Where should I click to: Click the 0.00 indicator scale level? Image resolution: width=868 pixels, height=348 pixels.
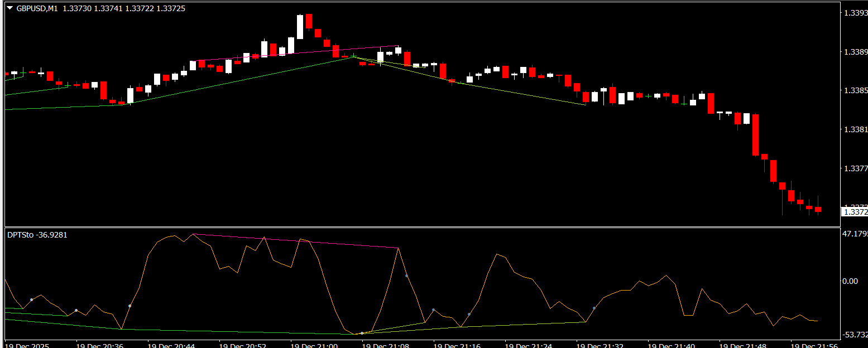click(x=850, y=281)
